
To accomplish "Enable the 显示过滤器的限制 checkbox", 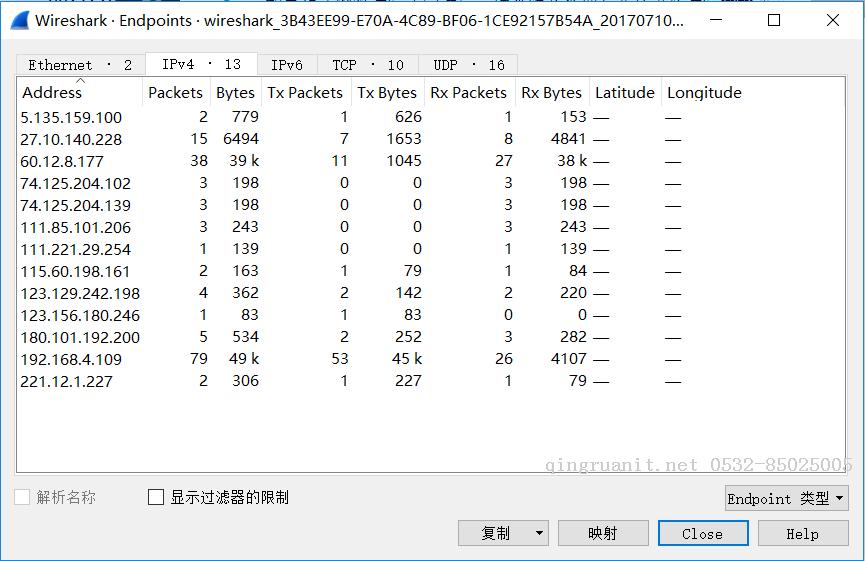I will 156,497.
